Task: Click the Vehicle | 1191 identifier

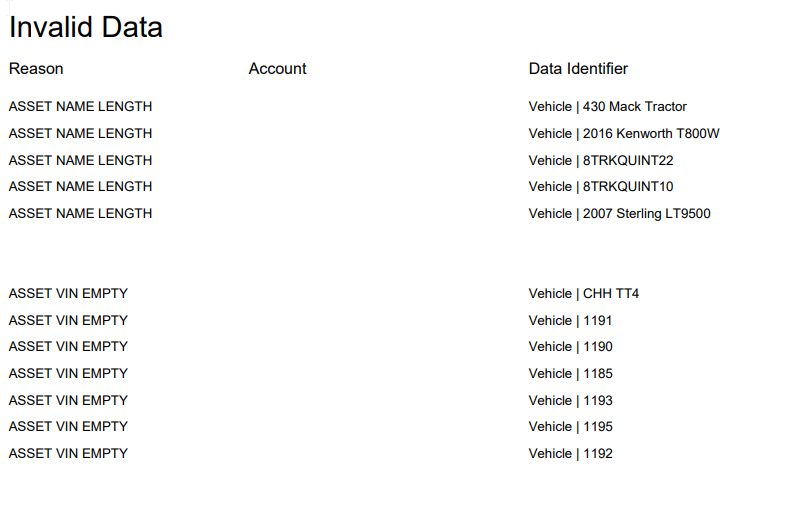Action: (x=570, y=321)
